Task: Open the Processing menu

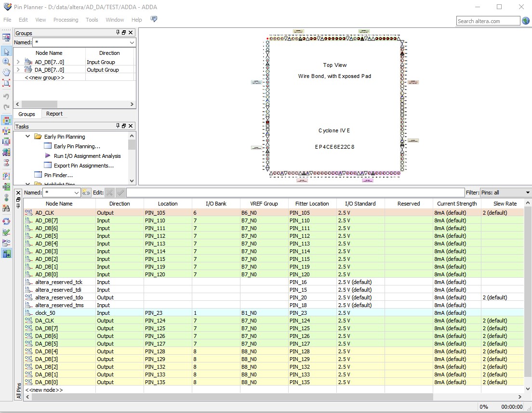Action: (x=66, y=20)
